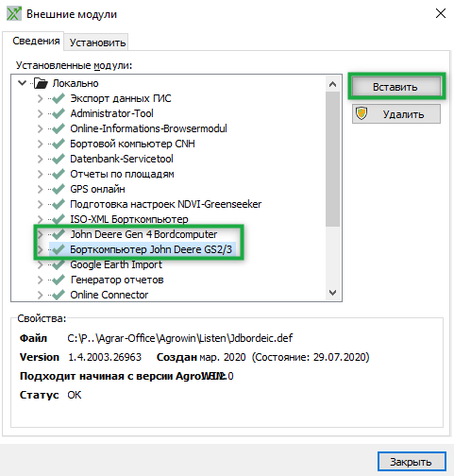Click the shield icon on Удалить button
Viewport: 454px width, 476px height.
[362, 113]
